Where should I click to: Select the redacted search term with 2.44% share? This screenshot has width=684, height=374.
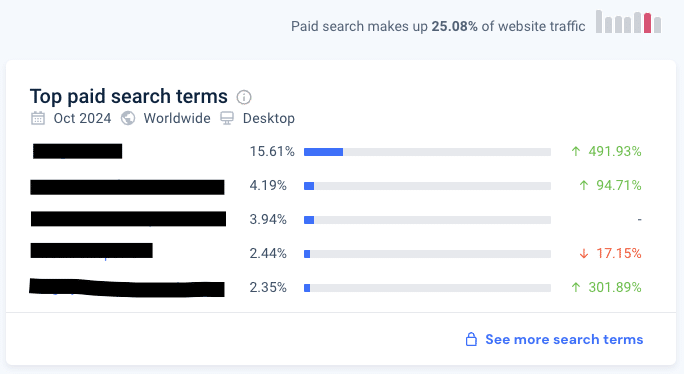point(92,250)
